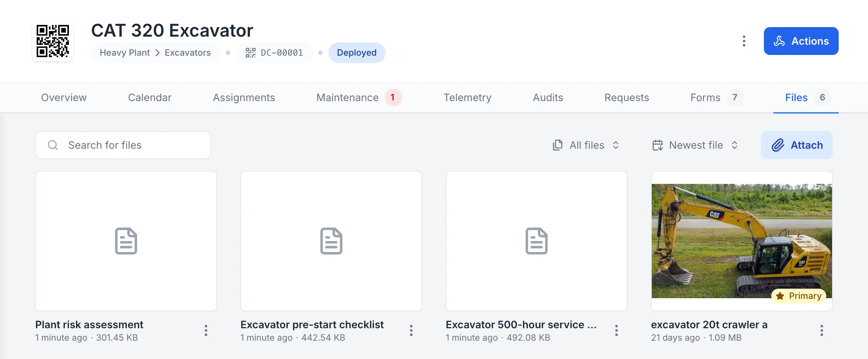Open the excavator photo thumbnail

coord(742,241)
